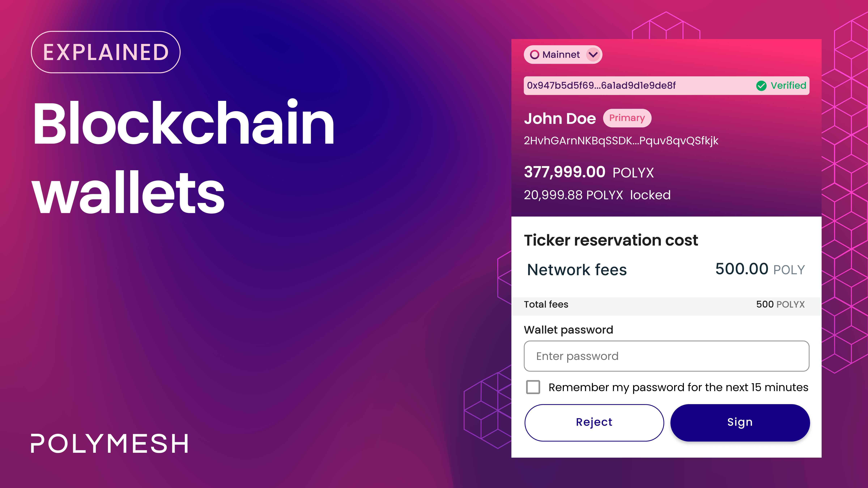Click Reject to cancel the transaction
Image resolution: width=868 pixels, height=488 pixels.
(594, 422)
